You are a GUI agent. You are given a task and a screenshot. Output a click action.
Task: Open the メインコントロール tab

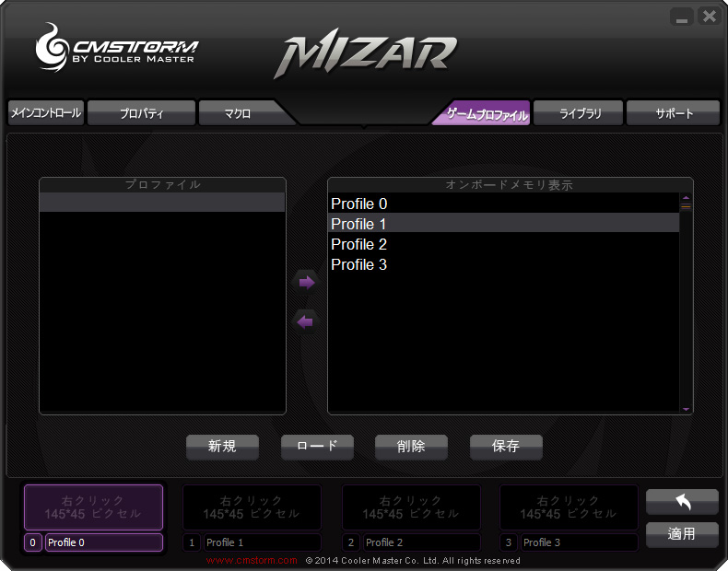(x=46, y=113)
